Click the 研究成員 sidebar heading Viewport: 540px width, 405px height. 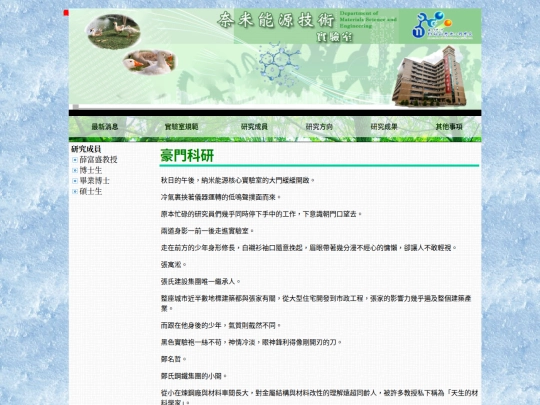tap(86, 149)
